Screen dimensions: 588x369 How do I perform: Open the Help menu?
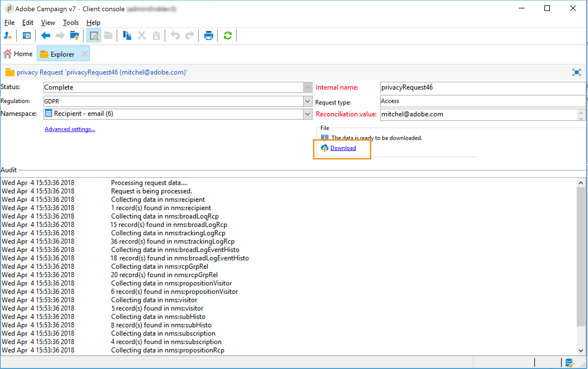(93, 23)
